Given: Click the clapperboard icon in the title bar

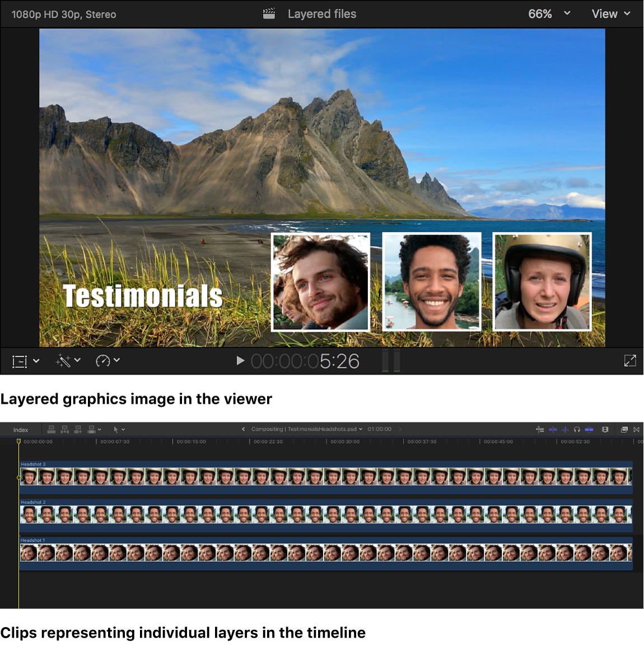Looking at the screenshot, I should click(x=269, y=13).
